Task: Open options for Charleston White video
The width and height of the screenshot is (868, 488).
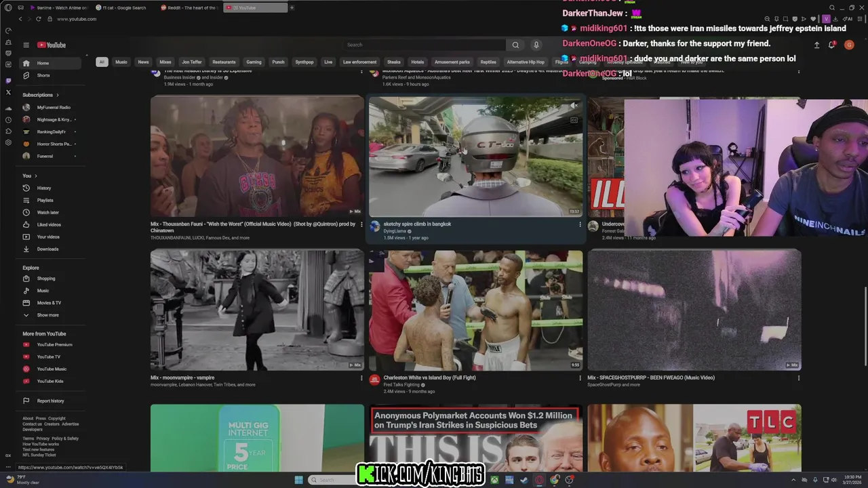Action: point(580,378)
